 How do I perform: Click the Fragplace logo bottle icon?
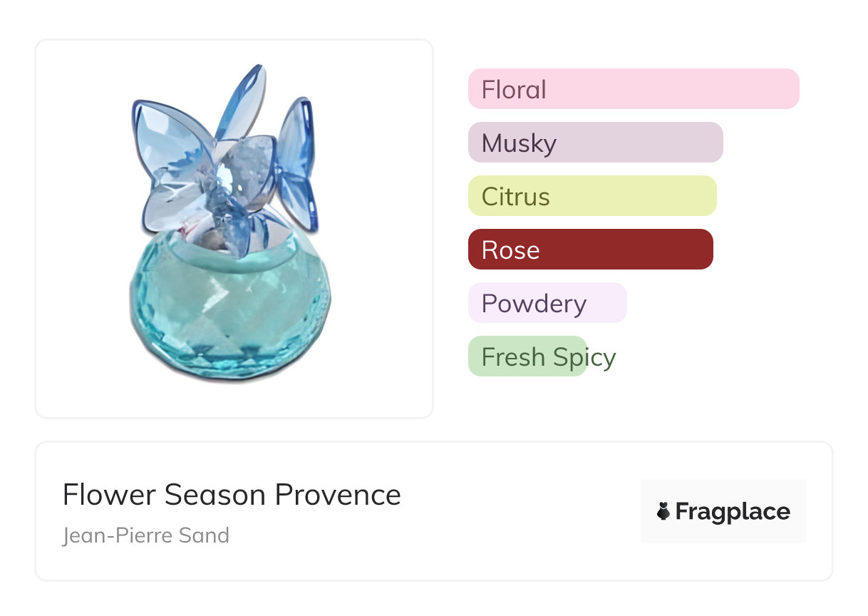pos(663,511)
